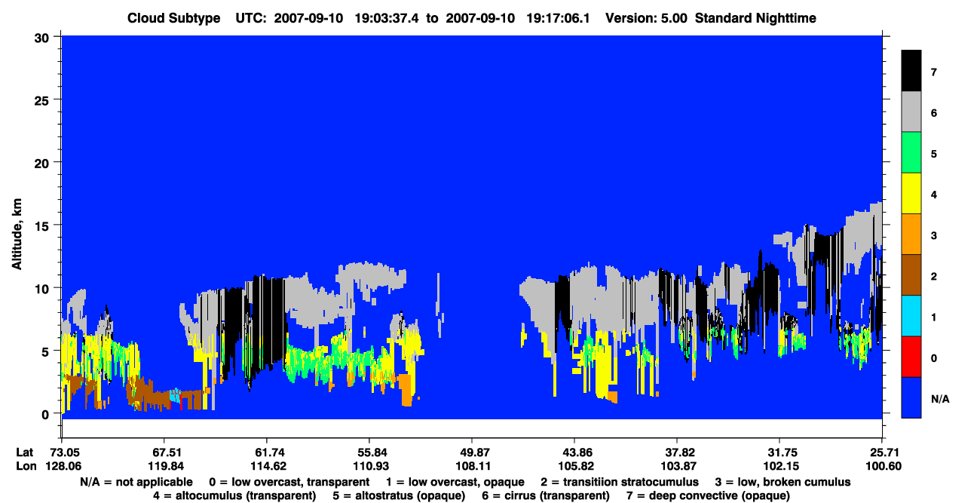Screen dimensions: 980x503
Task: Click latitude value 67.51
Action: [x=164, y=452]
